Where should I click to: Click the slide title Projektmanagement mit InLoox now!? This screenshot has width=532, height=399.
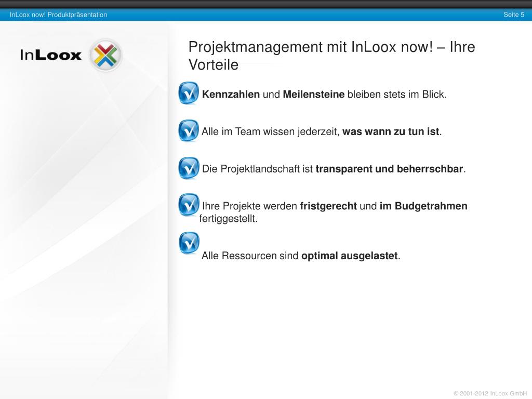pos(331,56)
